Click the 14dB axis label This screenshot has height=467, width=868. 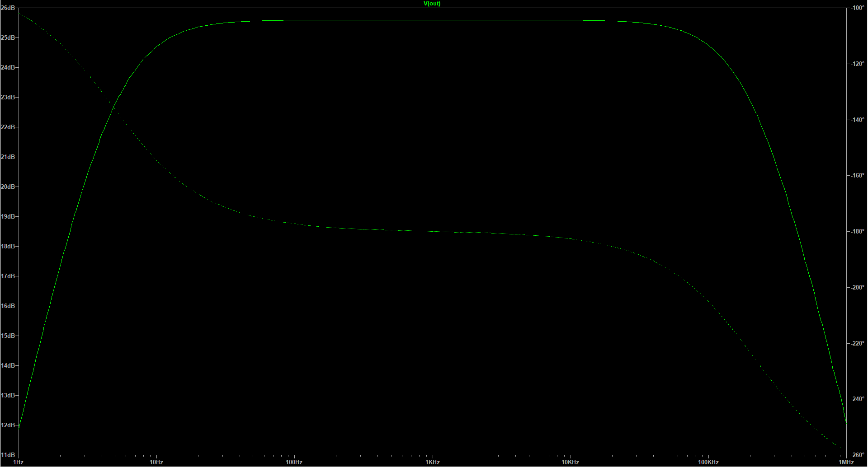pyautogui.click(x=8, y=365)
